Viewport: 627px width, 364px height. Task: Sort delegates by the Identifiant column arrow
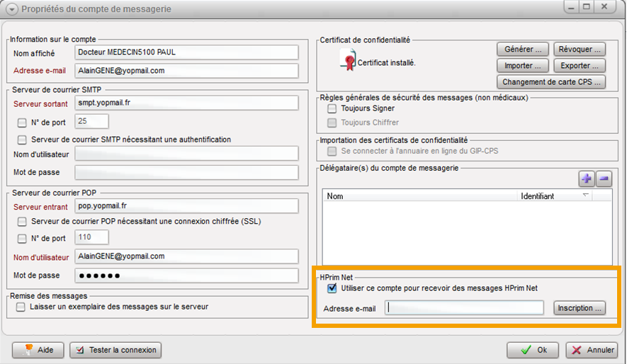click(585, 195)
